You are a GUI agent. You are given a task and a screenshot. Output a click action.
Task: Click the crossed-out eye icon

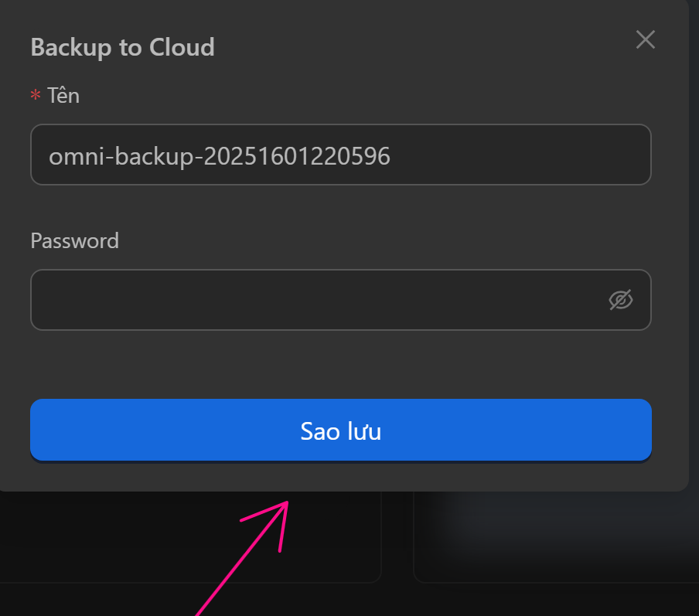point(620,300)
